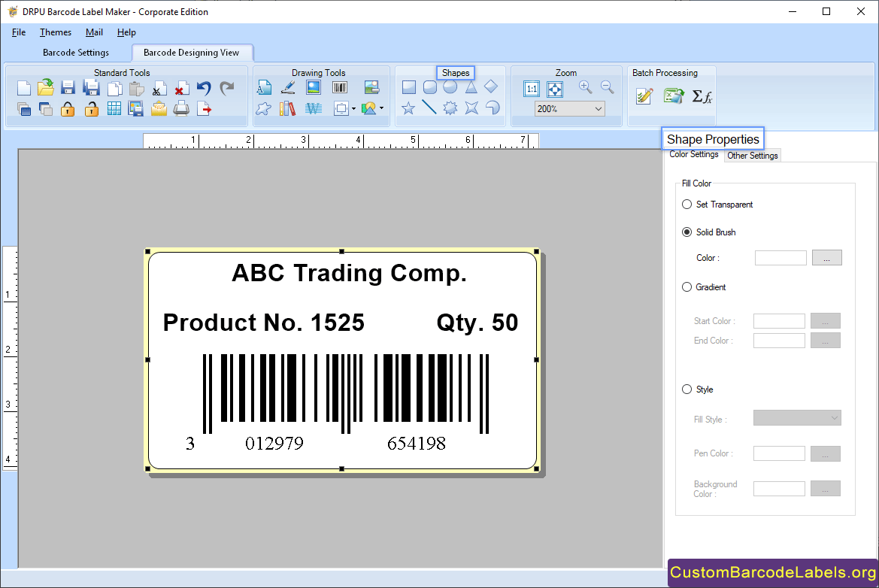Save the current label
The width and height of the screenshot is (879, 588).
[x=68, y=88]
